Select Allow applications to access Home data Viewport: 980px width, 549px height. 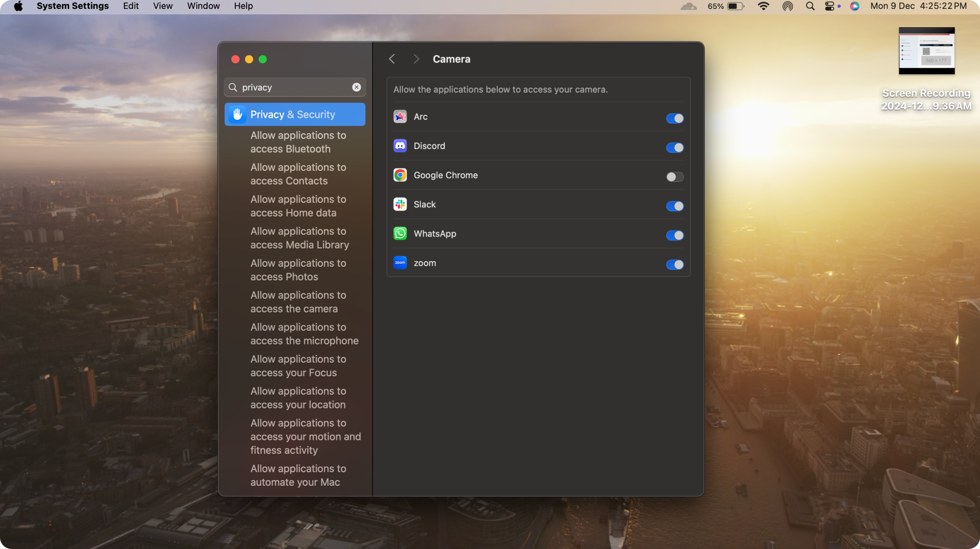pos(298,206)
